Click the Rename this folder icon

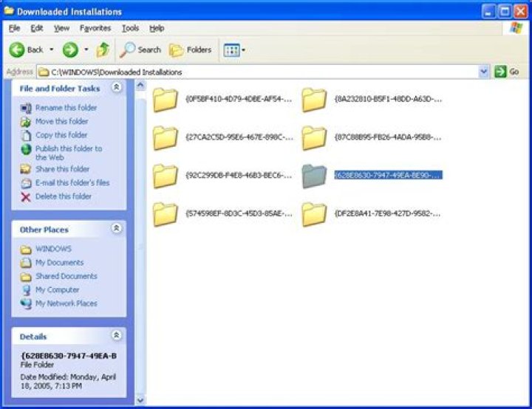point(26,109)
